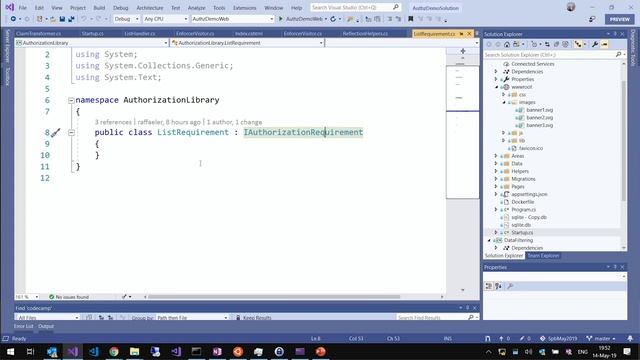
Task: Click the No issues found indicator
Action: click(69, 297)
